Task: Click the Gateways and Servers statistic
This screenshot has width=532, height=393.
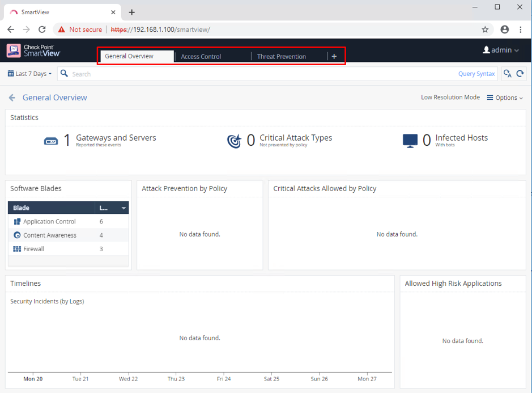Action: pyautogui.click(x=100, y=140)
